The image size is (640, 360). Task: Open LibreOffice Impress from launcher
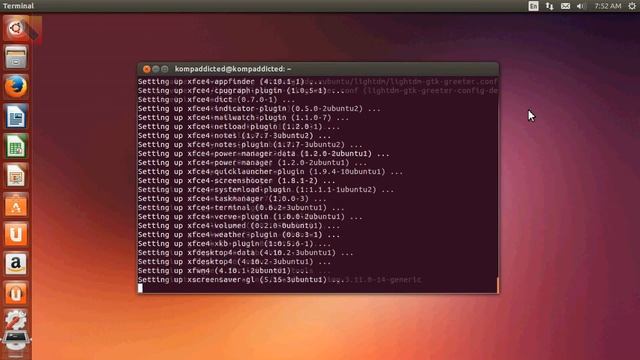pyautogui.click(x=16, y=176)
